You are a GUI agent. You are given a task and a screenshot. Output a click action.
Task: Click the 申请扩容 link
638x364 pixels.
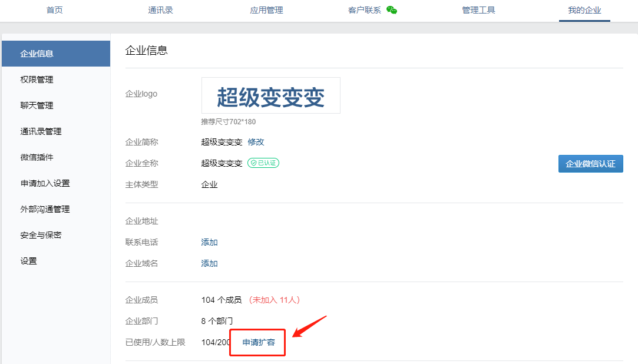tap(259, 342)
